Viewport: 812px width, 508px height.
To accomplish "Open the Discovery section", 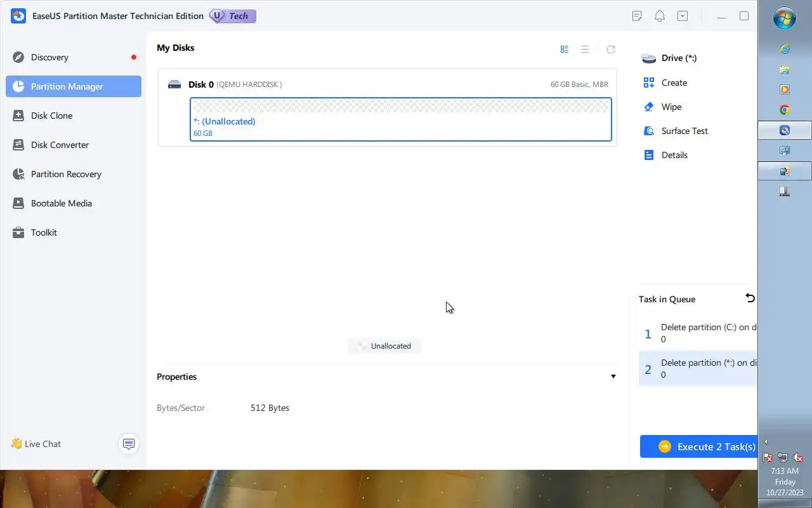I will click(x=74, y=57).
